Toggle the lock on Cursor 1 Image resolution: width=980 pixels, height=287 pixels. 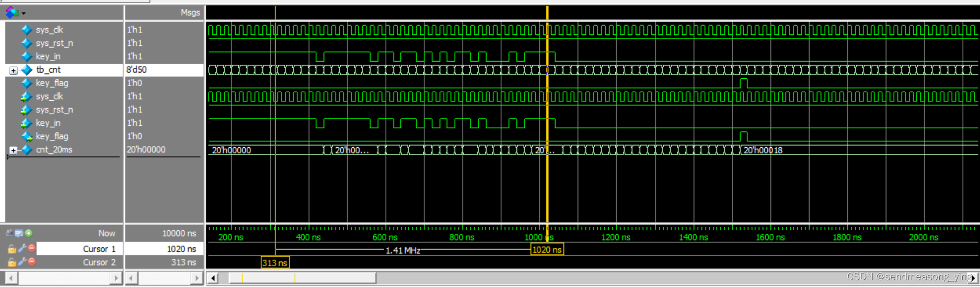click(11, 249)
